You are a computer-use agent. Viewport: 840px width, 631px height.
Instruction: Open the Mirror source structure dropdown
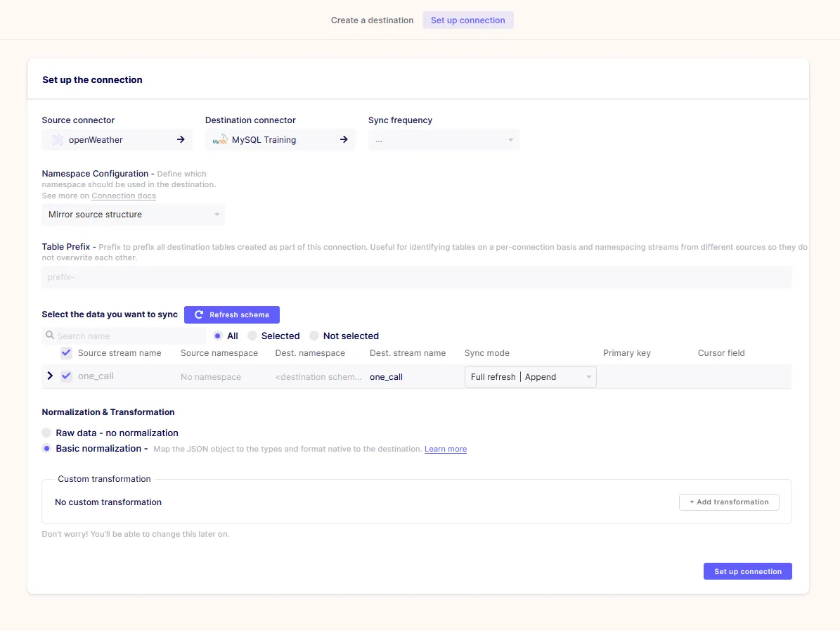coord(134,215)
